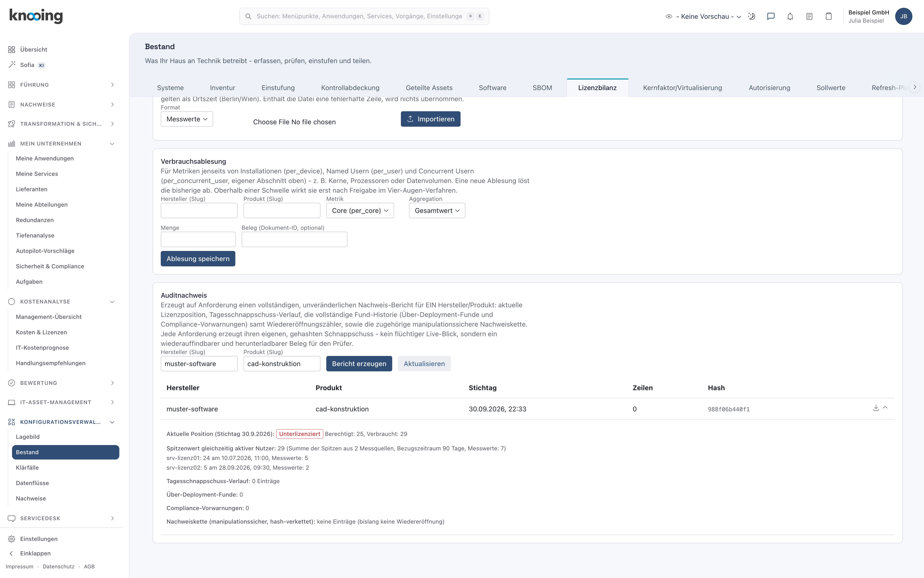
Task: Open the Metrik Core (per_core) dropdown
Action: click(360, 211)
